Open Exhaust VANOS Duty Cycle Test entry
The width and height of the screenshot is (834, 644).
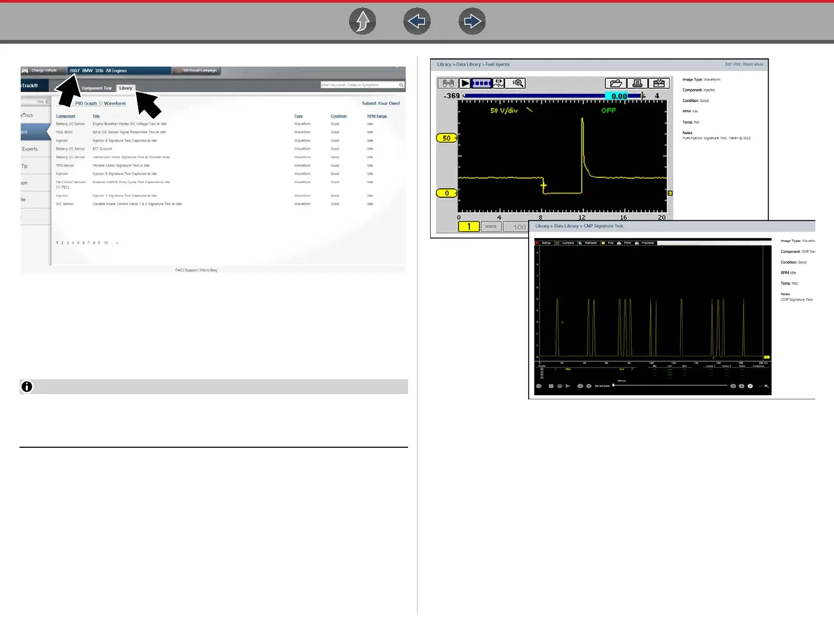[x=131, y=182]
